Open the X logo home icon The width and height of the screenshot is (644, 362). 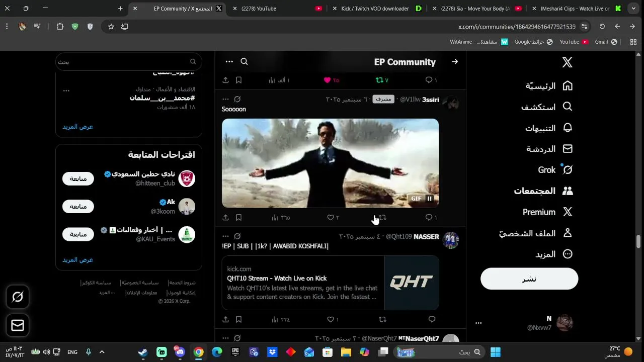point(567,62)
